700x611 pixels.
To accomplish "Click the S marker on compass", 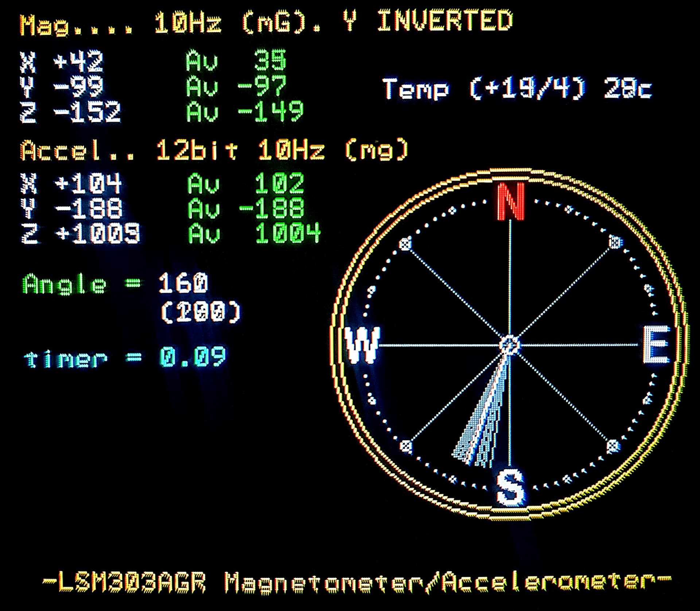I will coord(510,487).
